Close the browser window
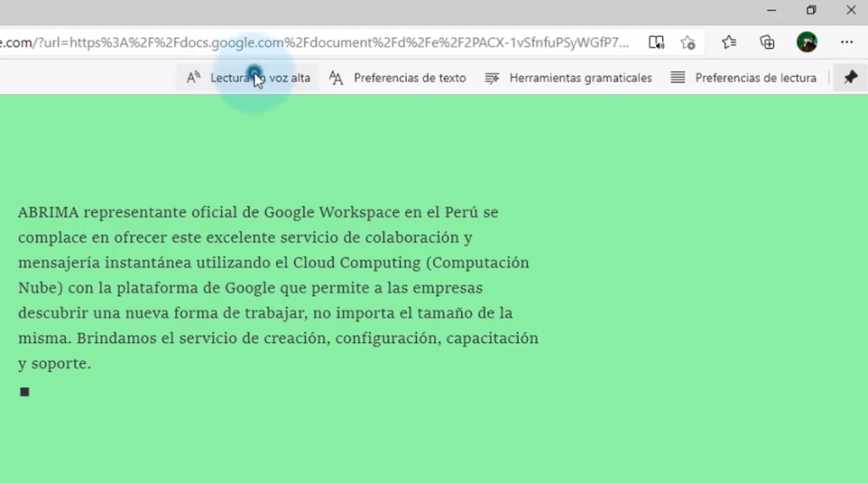 (851, 10)
